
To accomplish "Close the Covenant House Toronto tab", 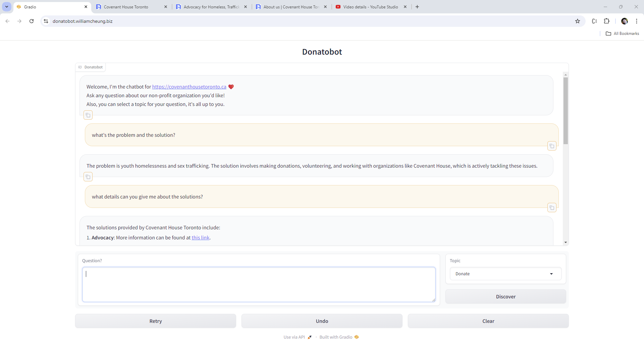I will point(166,7).
